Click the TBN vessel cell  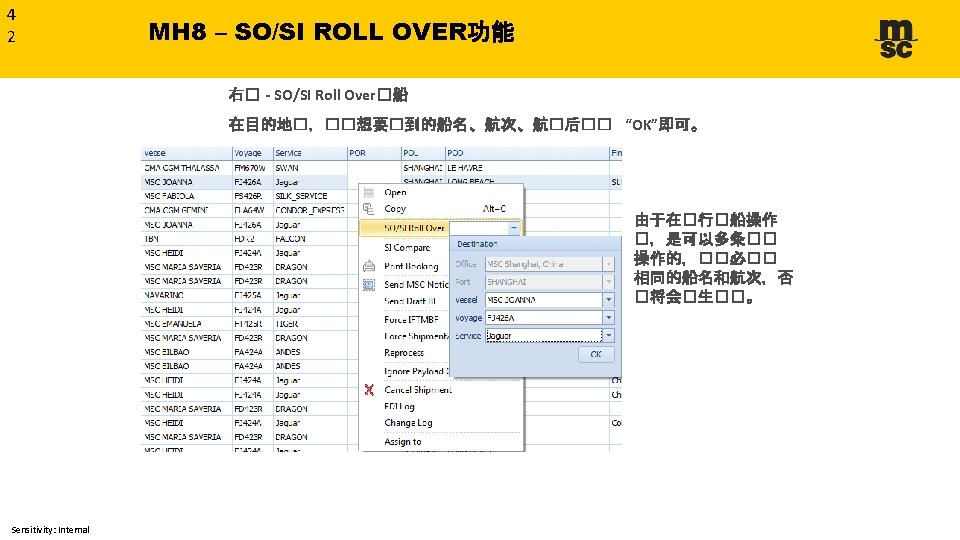pyautogui.click(x=186, y=239)
